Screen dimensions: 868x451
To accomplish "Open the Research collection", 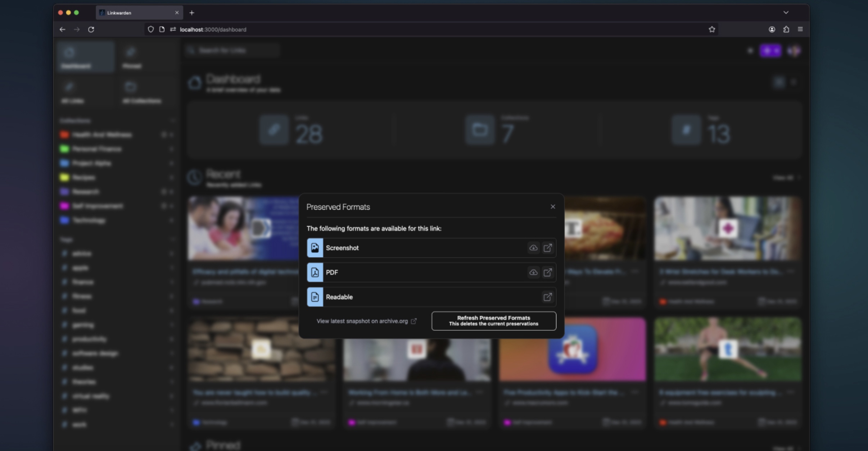I will (117, 192).
